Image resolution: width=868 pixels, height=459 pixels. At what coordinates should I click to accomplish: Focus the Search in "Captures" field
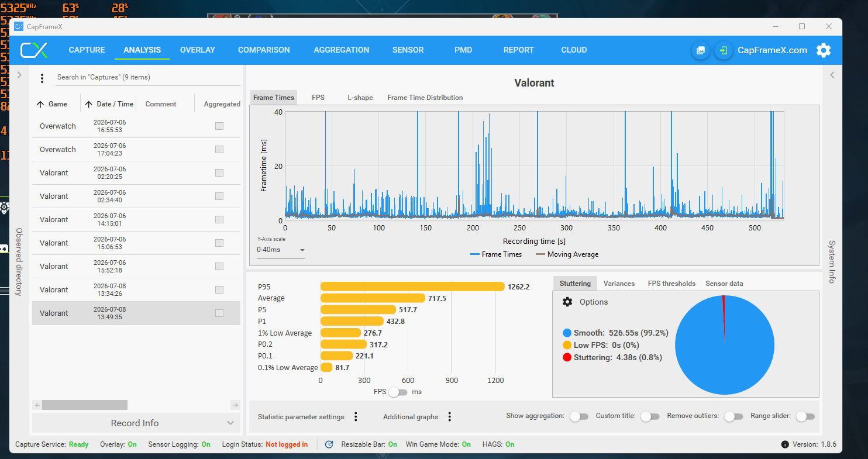(148, 77)
